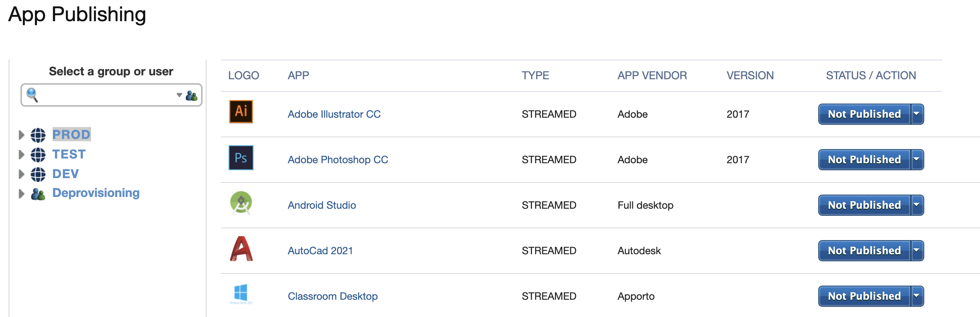Click the APP column header
Image resolution: width=980 pixels, height=317 pixels.
pos(298,75)
